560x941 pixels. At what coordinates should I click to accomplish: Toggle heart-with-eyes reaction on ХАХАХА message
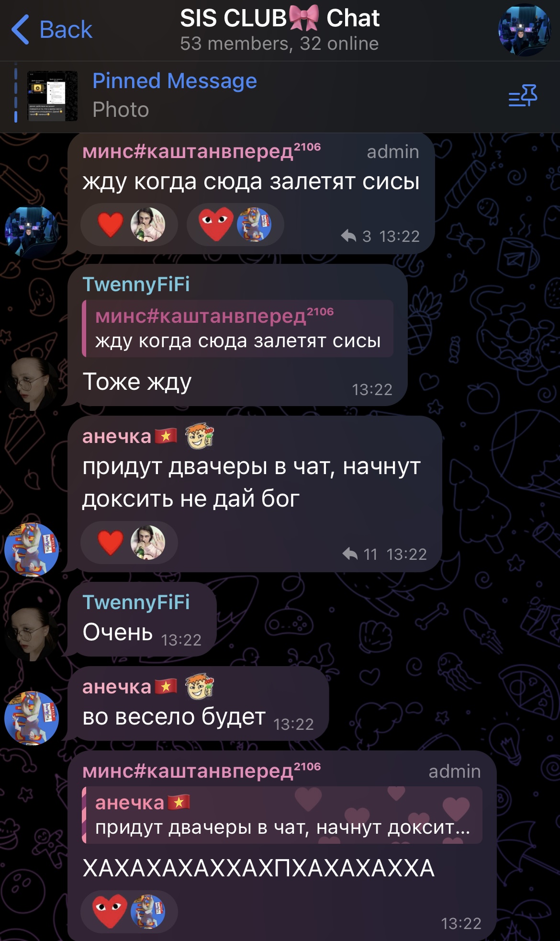click(x=129, y=911)
